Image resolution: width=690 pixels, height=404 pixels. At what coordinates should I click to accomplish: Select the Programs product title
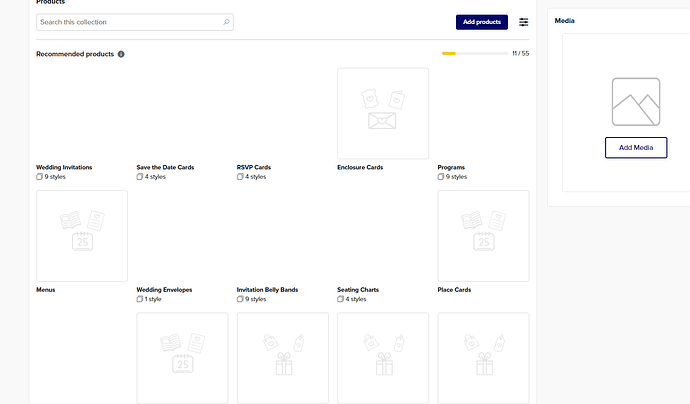(451, 167)
